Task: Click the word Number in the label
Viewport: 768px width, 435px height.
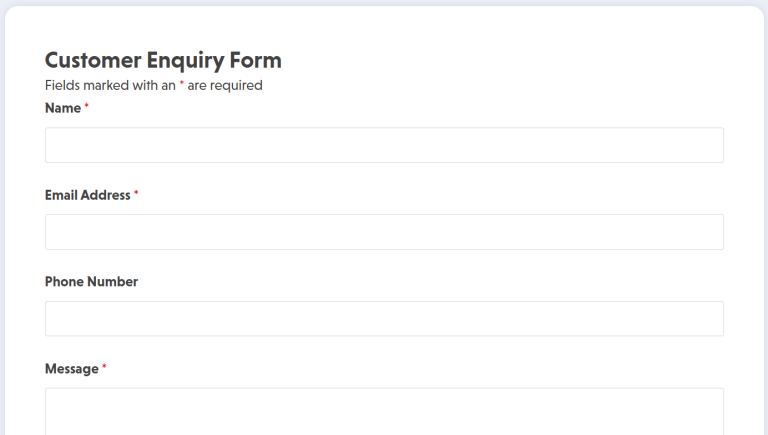Action: (x=113, y=282)
